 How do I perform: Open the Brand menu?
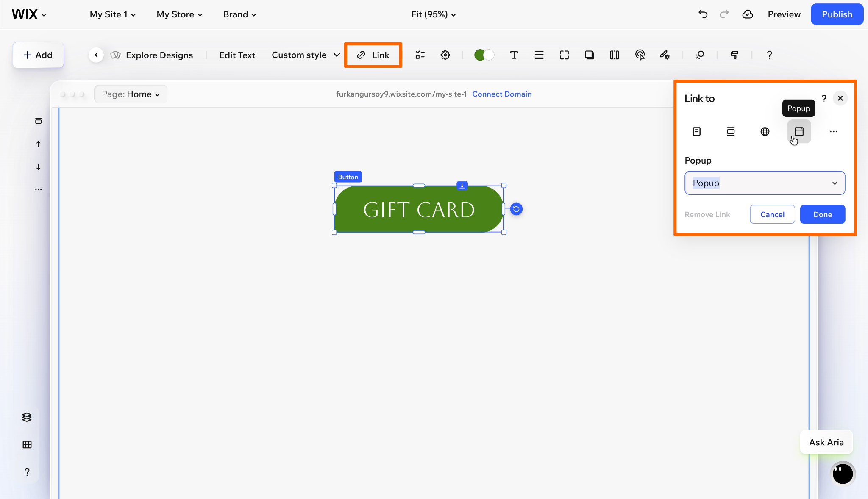[x=239, y=14]
